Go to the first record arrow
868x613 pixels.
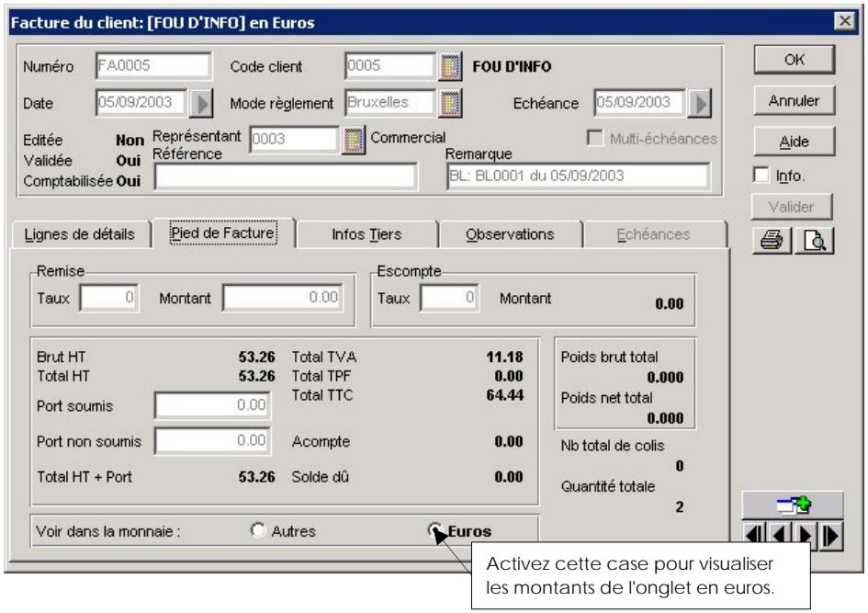(754, 536)
